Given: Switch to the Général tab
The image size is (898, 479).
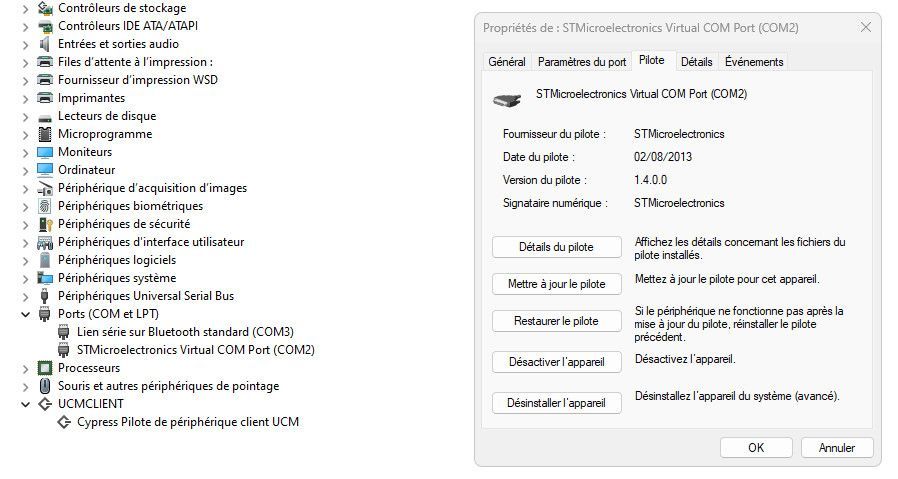Looking at the screenshot, I should point(507,62).
